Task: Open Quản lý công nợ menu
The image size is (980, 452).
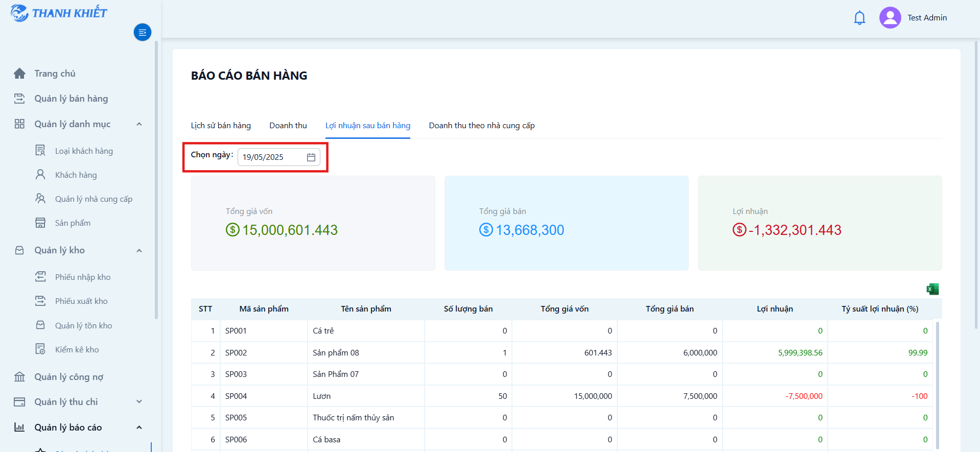Action: pos(68,377)
